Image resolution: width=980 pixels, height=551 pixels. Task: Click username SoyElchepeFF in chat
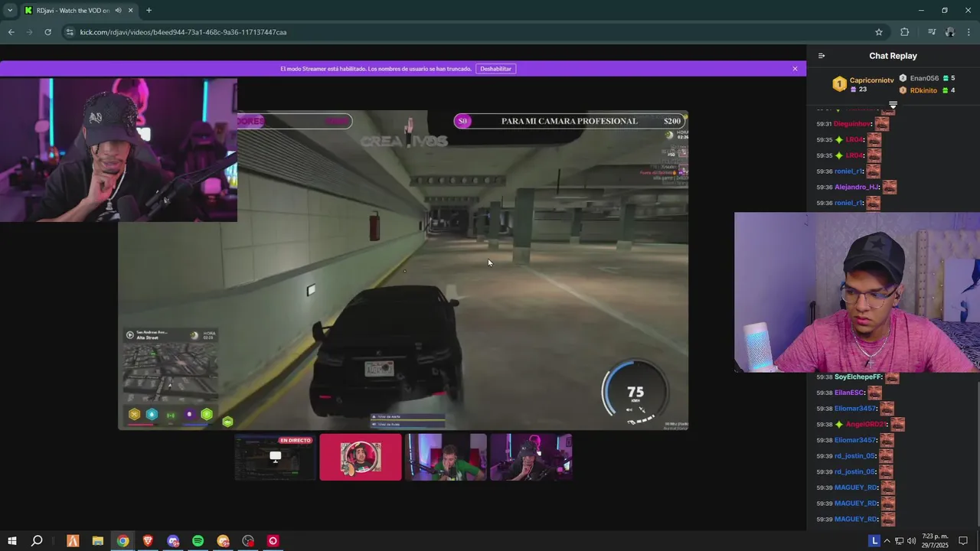(x=858, y=377)
